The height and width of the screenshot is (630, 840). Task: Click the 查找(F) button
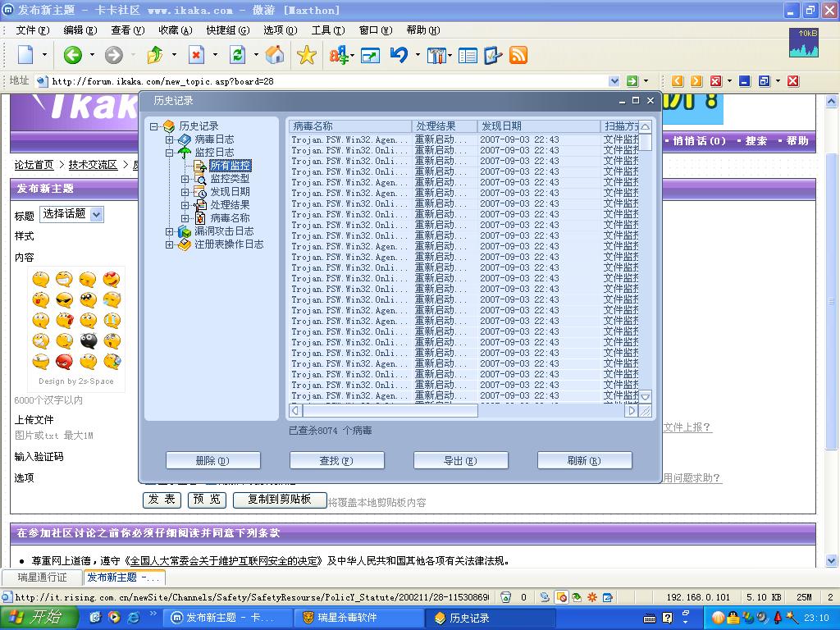tap(336, 461)
